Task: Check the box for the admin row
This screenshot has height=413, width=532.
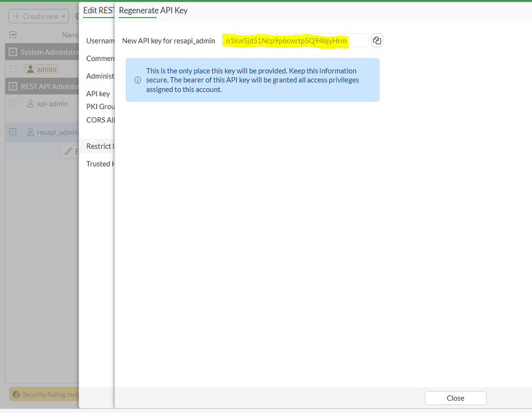Action: coord(13,69)
